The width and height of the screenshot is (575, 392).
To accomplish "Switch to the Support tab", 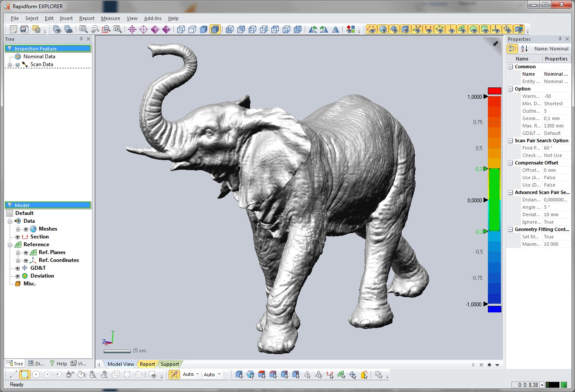I will tap(170, 364).
